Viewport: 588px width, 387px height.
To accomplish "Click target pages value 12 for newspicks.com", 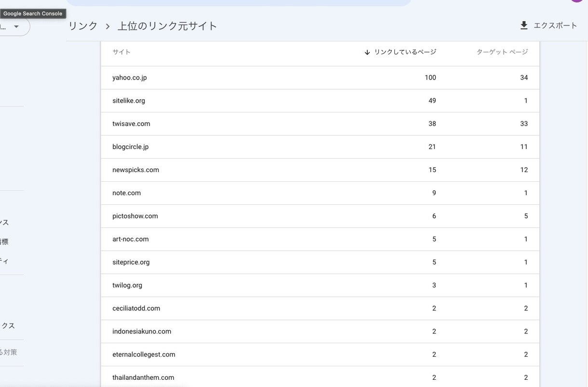I will click(524, 170).
